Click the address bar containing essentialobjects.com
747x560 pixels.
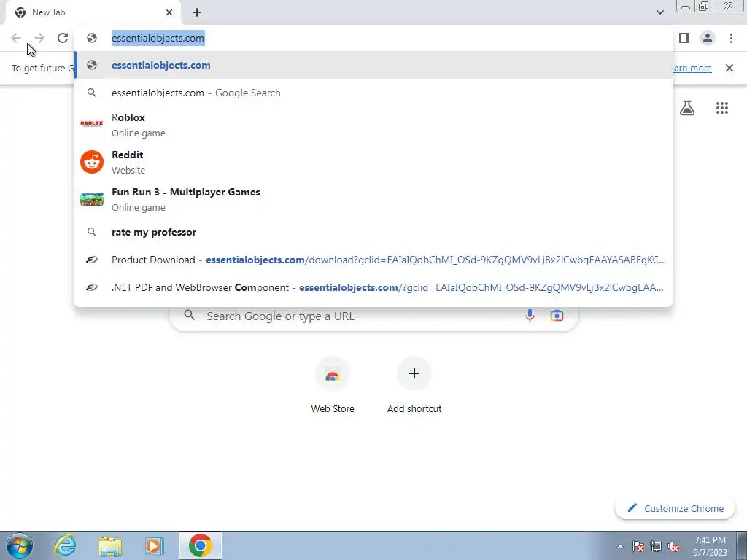373,38
